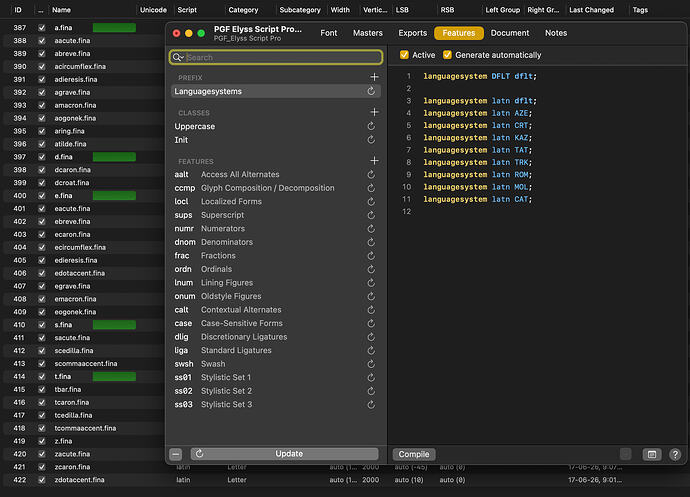The height and width of the screenshot is (497, 690).
Task: Uncheck export checkbox for s.fina
Action: click(x=41, y=325)
